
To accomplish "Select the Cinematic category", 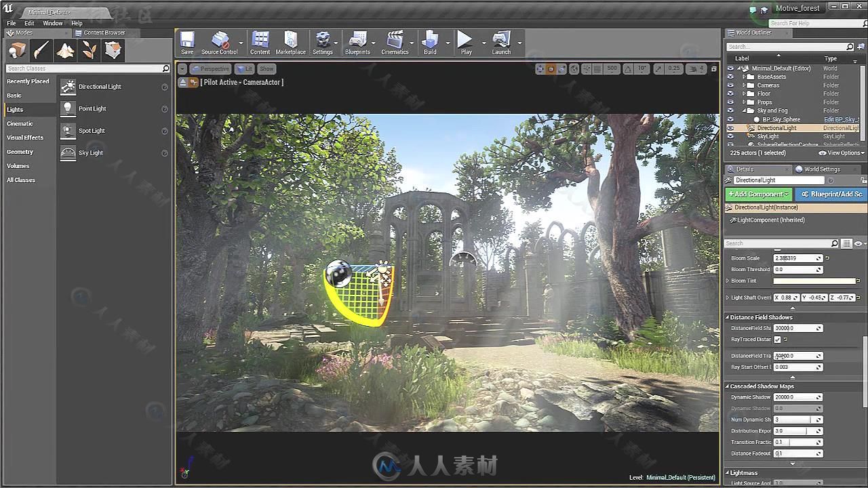I will [x=20, y=123].
